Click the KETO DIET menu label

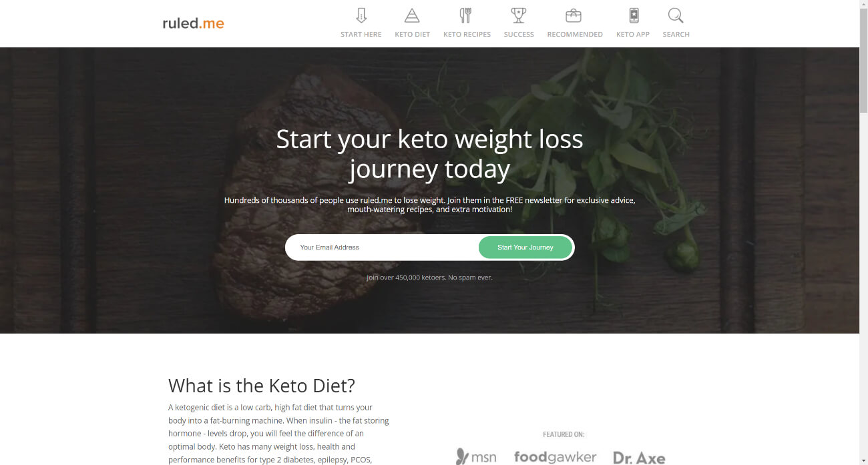click(413, 35)
